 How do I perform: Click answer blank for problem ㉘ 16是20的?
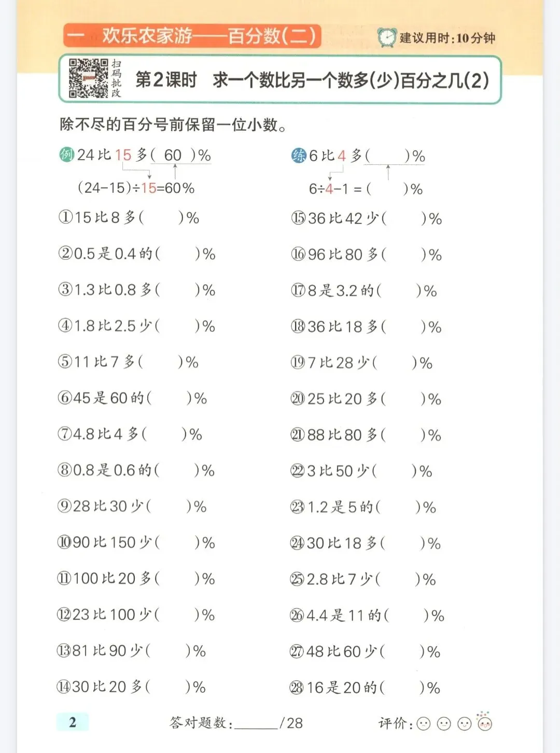(x=402, y=688)
